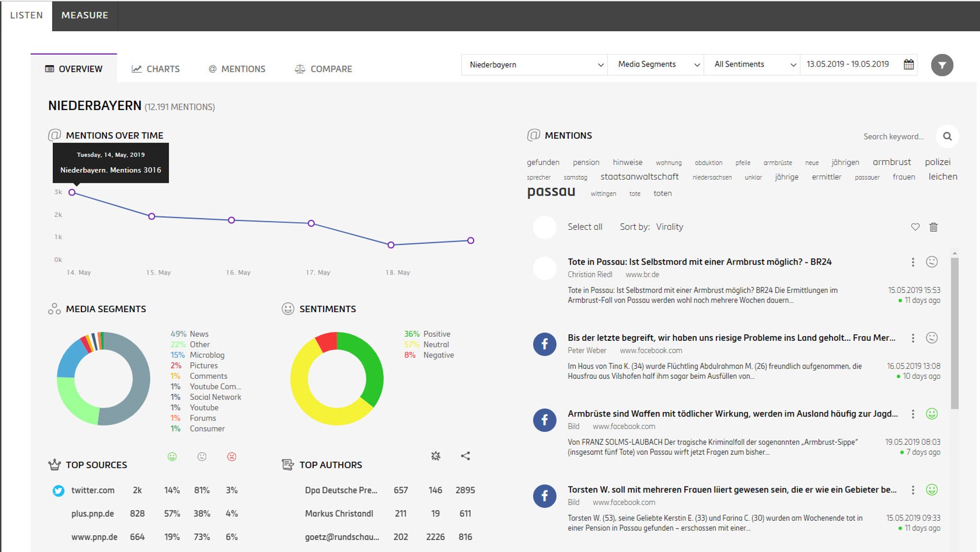Click the blue Microblog segment of media donut

tap(71, 358)
